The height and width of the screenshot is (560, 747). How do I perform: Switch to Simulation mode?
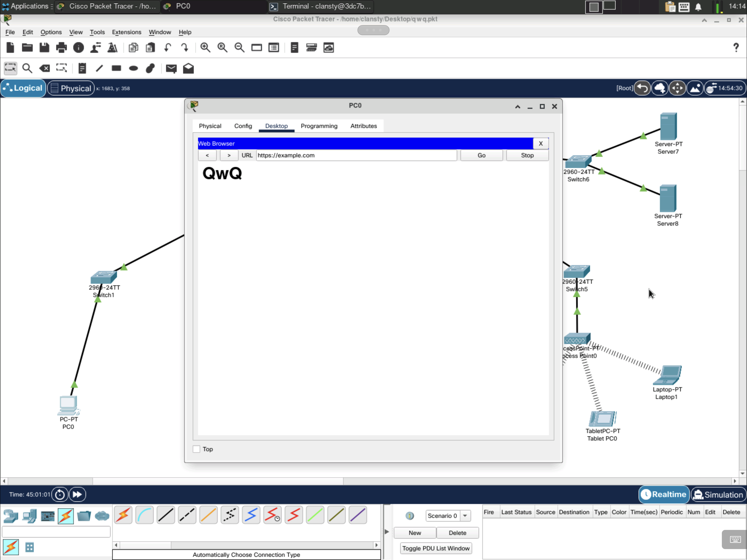pos(718,494)
